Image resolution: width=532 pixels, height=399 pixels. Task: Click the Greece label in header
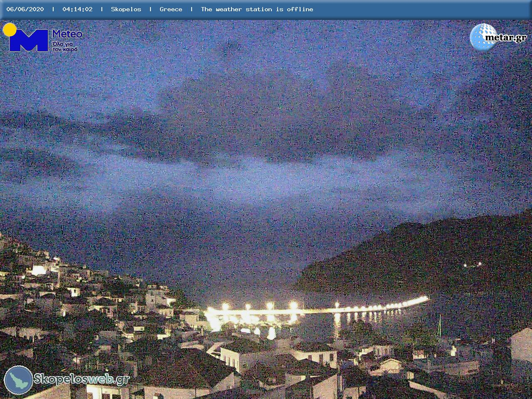click(171, 9)
